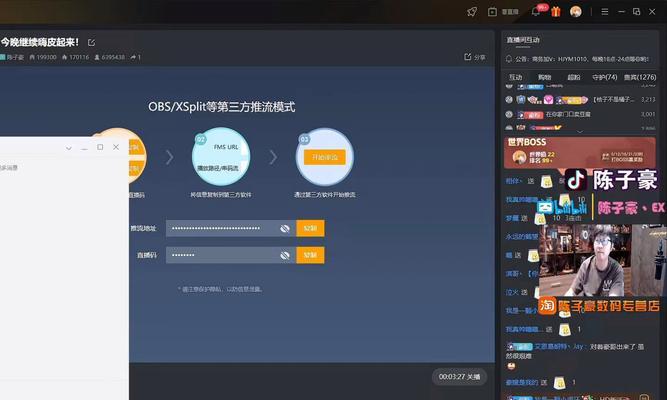Reveal the 推流地址 value with the eye icon

pyautogui.click(x=285, y=229)
